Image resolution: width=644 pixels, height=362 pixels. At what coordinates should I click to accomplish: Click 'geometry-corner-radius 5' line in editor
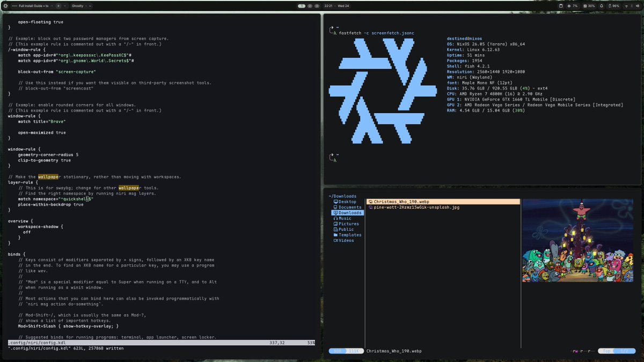coord(48,154)
